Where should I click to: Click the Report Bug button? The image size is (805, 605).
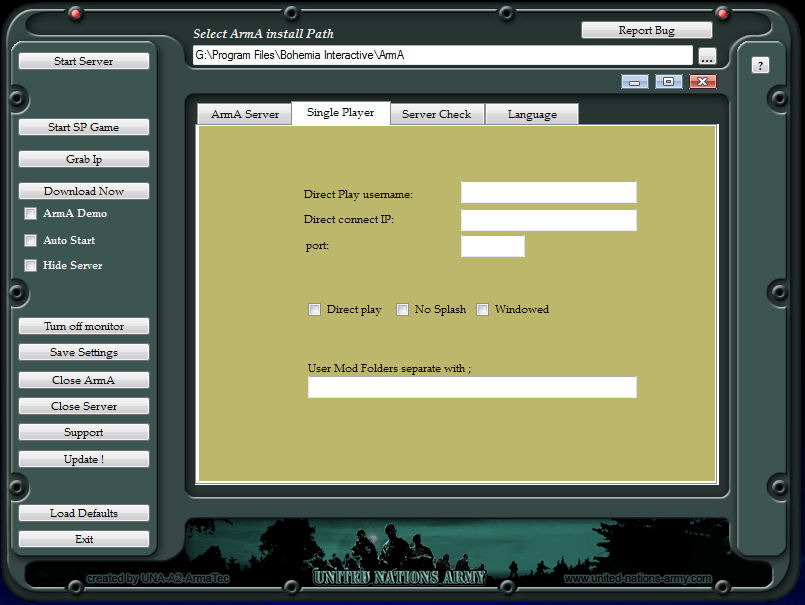[x=646, y=30]
